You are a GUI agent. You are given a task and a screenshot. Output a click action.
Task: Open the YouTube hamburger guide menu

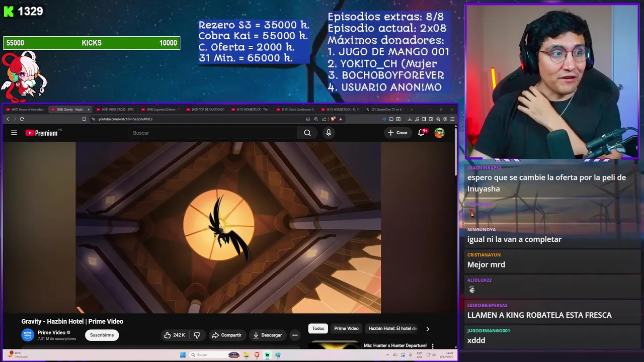14,133
